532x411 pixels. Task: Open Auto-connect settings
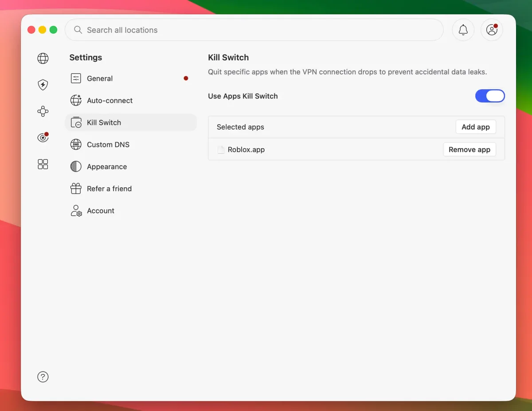[131, 100]
